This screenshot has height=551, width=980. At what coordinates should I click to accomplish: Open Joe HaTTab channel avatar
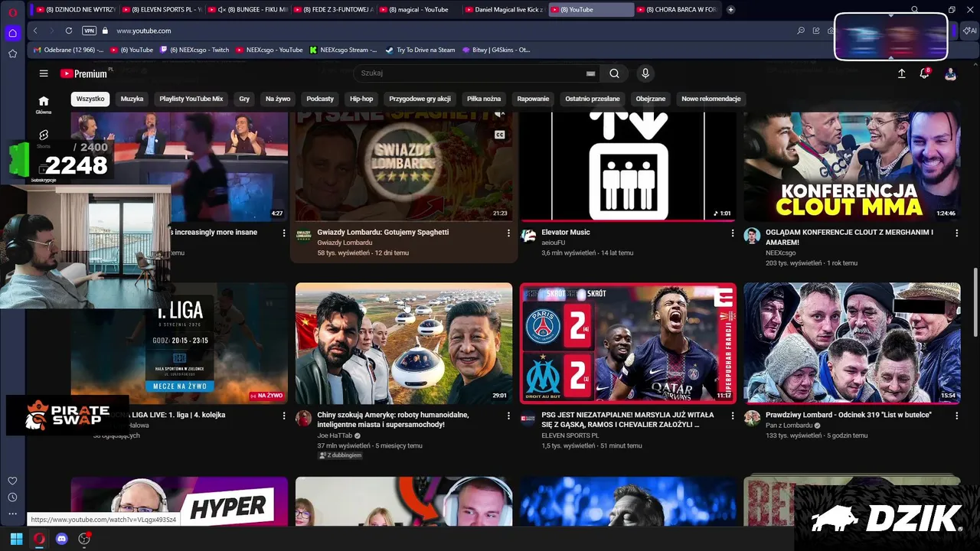click(304, 419)
